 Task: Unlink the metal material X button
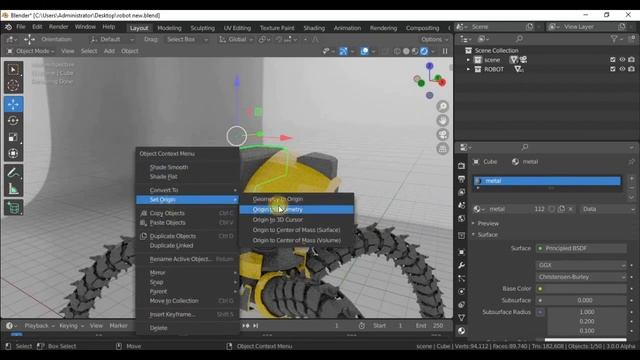tap(571, 209)
